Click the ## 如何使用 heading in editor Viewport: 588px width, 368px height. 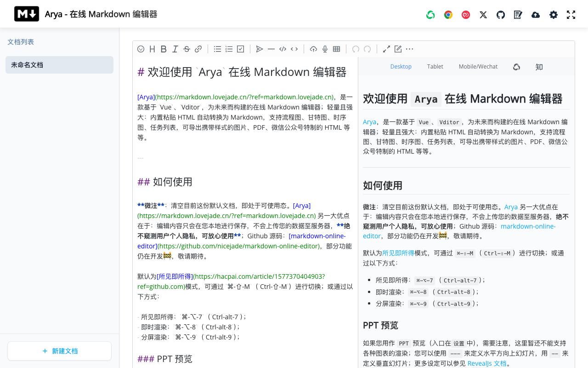pyautogui.click(x=165, y=182)
